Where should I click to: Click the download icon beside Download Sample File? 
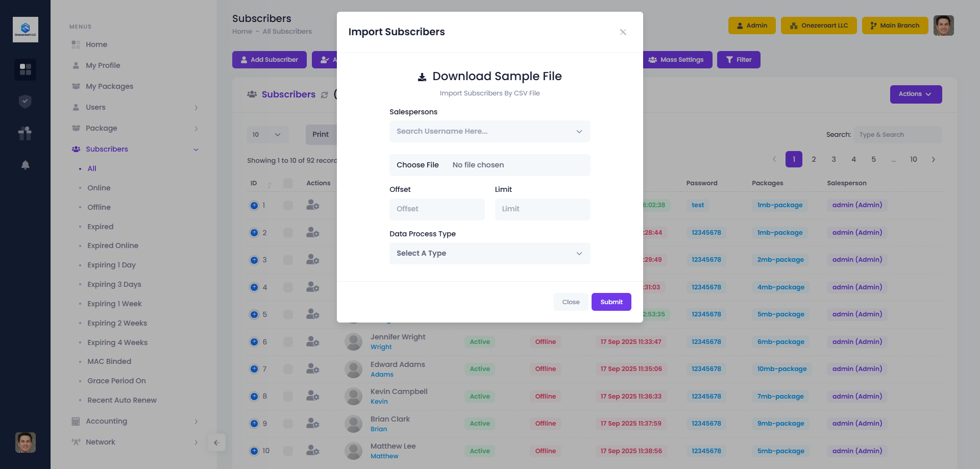tap(422, 77)
